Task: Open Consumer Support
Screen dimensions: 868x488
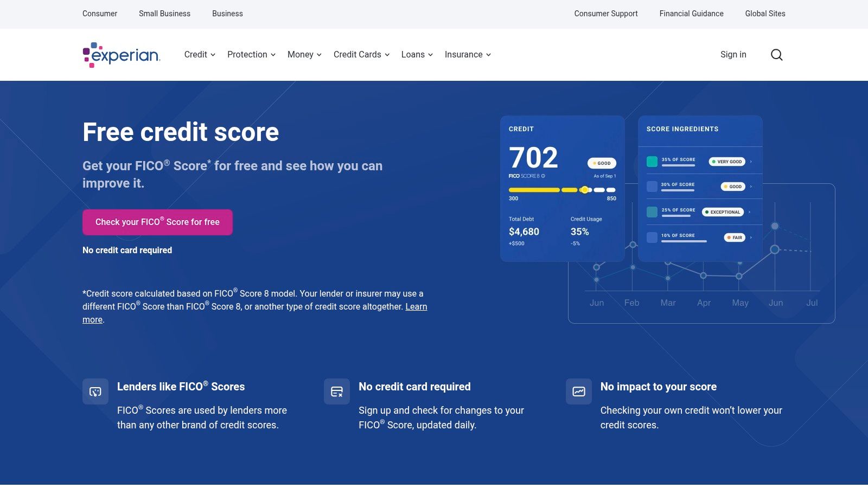Action: click(606, 14)
